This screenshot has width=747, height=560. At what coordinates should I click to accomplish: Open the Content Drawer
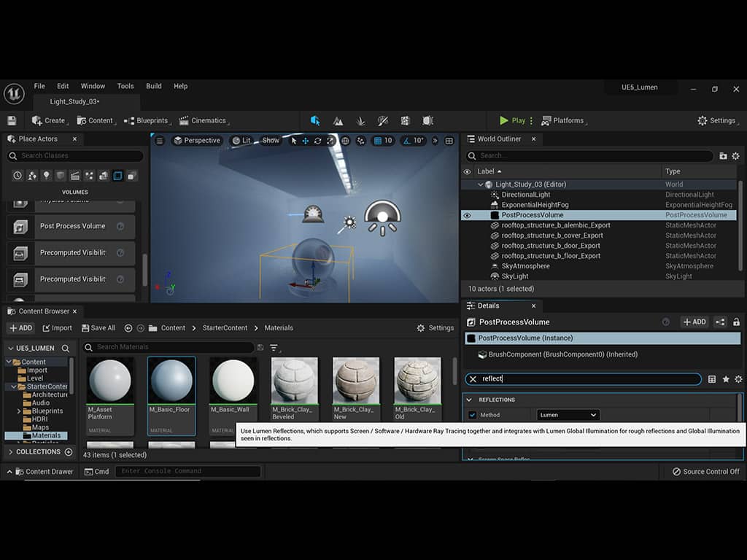(x=44, y=472)
